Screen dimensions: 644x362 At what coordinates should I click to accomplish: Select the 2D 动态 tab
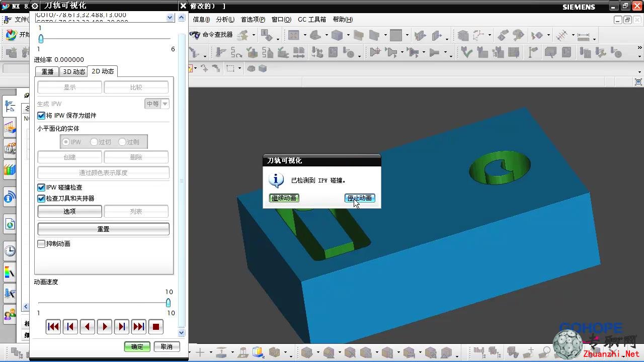[103, 71]
